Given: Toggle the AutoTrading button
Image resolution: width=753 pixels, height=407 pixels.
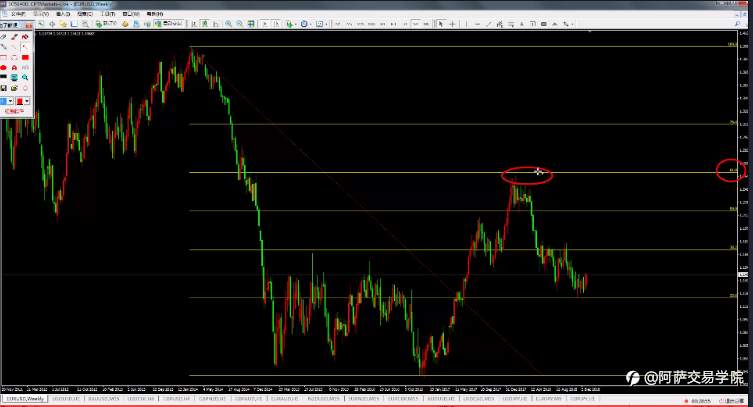Looking at the screenshot, I should (x=170, y=24).
